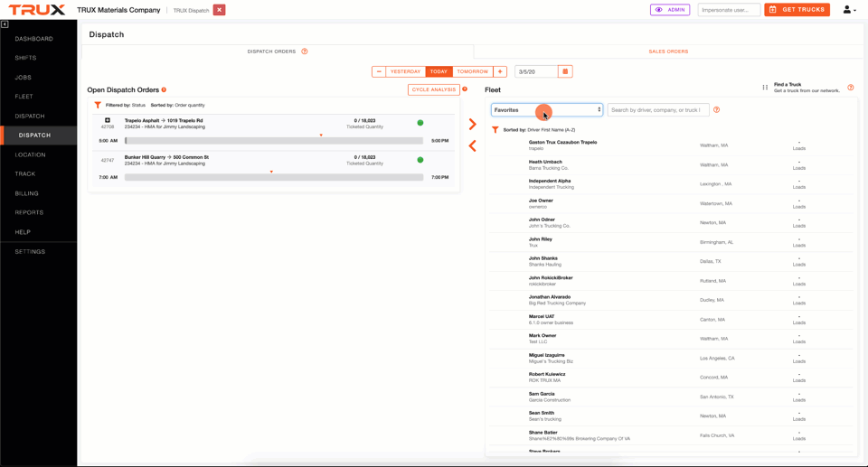The image size is (868, 467).
Task: Select driver Gaston Trux Cazaubon Trapelo
Action: (x=671, y=145)
